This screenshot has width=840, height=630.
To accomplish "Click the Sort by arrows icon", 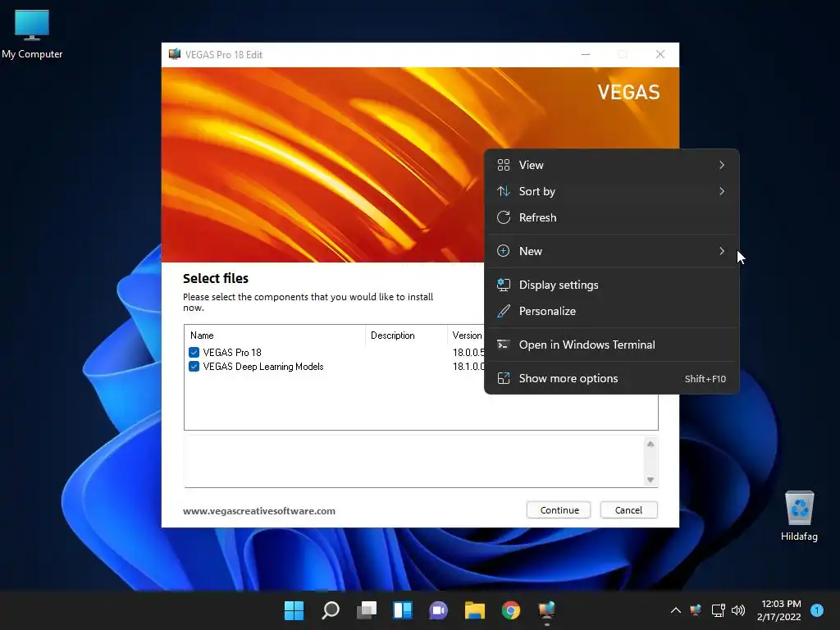I will (x=504, y=191).
